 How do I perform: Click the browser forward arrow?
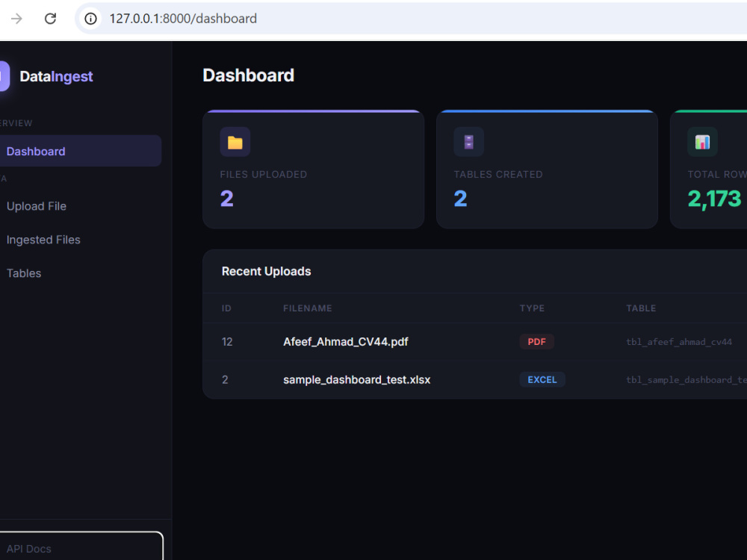click(x=16, y=19)
